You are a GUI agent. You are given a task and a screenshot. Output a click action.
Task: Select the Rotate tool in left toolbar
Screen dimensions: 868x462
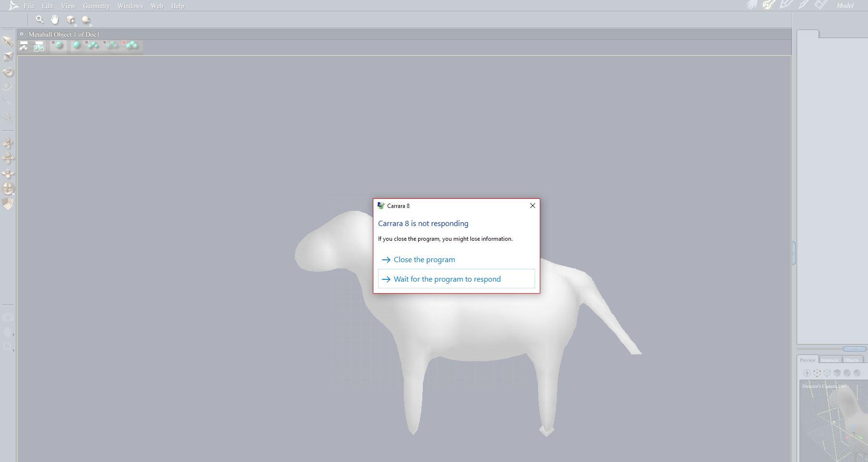click(x=8, y=72)
